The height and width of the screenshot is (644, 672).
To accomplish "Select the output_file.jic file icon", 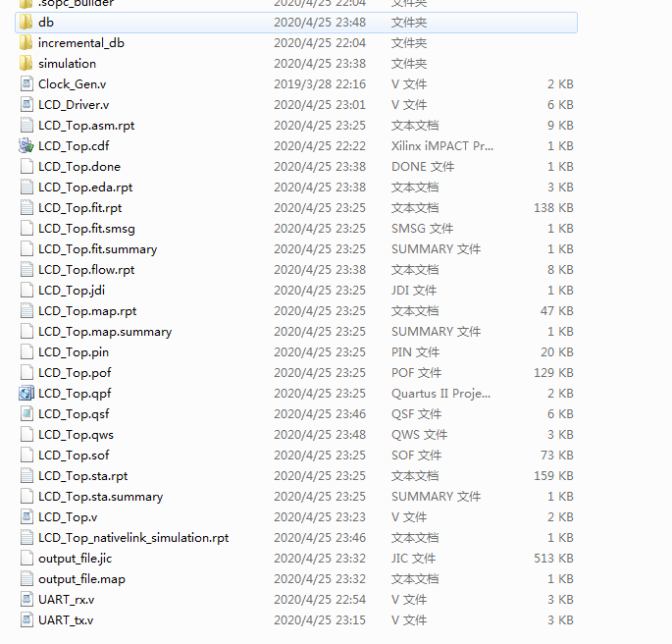I will 26,558.
